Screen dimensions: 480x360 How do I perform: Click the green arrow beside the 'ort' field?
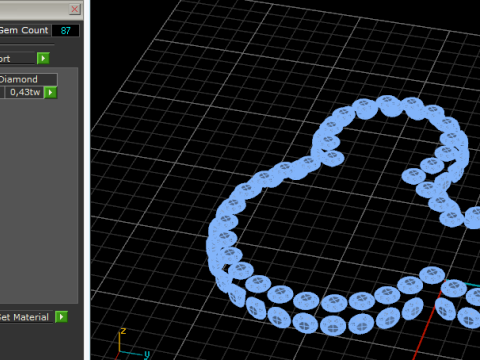tap(43, 58)
